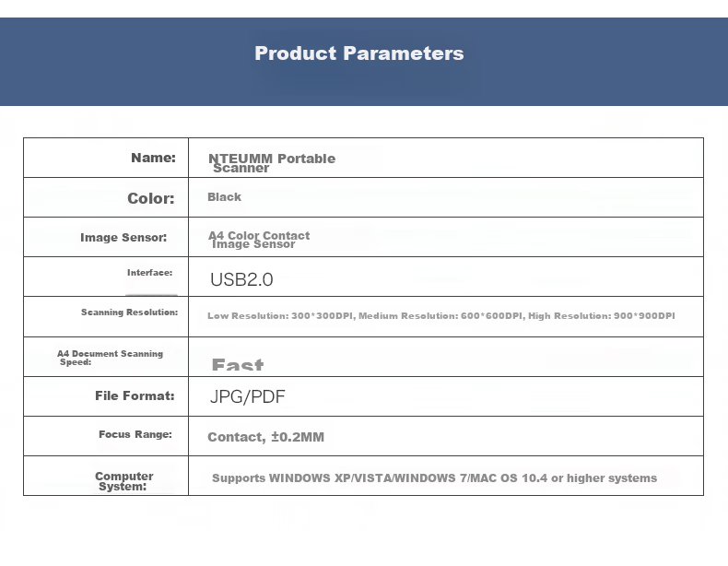Select the Interface: label
This screenshot has height=566, width=728.
[149, 273]
